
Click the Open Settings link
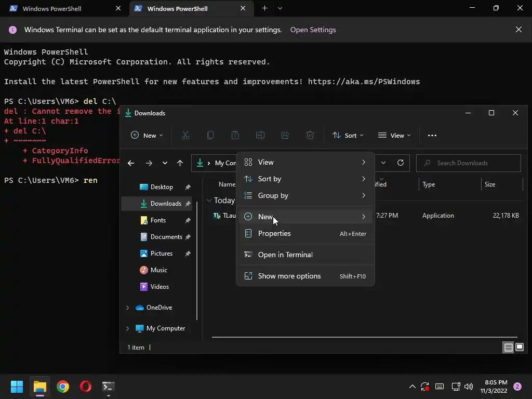313,30
